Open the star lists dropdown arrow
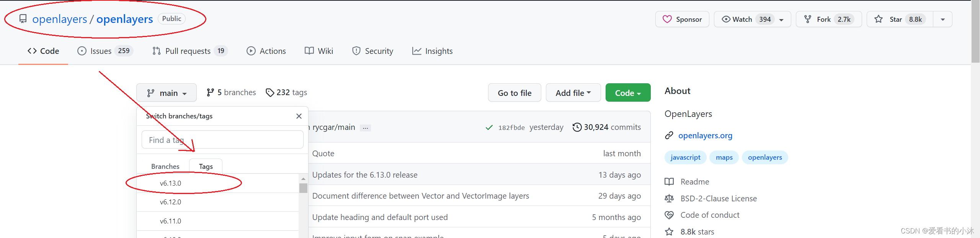The height and width of the screenshot is (238, 980). 942,19
